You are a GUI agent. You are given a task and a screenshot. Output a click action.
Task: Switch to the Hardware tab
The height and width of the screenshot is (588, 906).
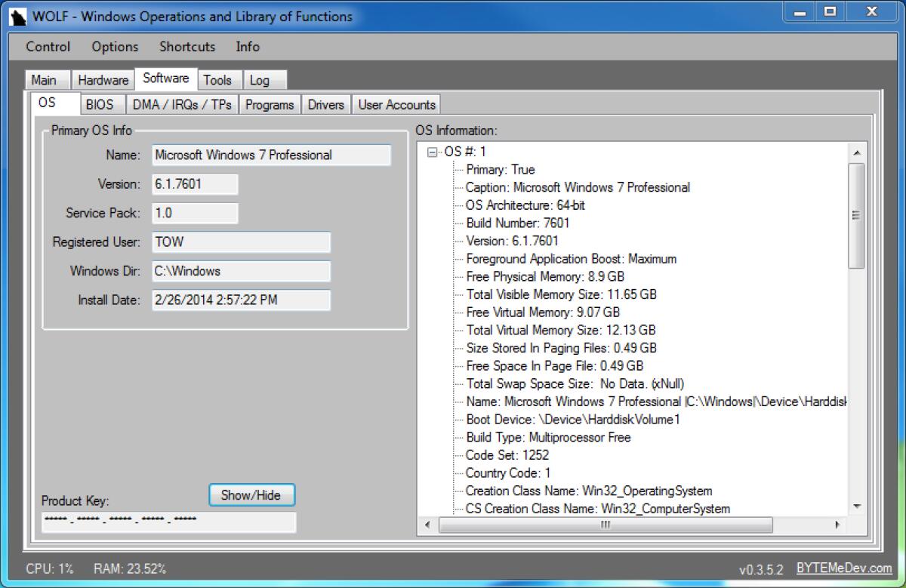point(103,79)
